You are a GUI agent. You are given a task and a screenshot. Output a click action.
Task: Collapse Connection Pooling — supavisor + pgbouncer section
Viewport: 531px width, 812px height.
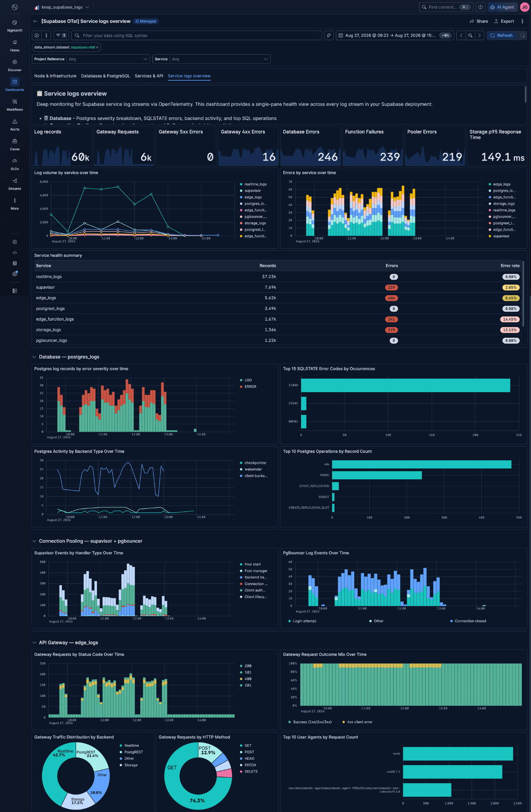34,541
